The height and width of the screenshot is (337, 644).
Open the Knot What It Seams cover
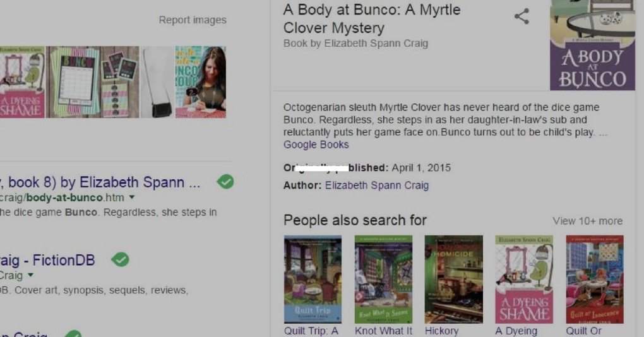click(x=383, y=279)
